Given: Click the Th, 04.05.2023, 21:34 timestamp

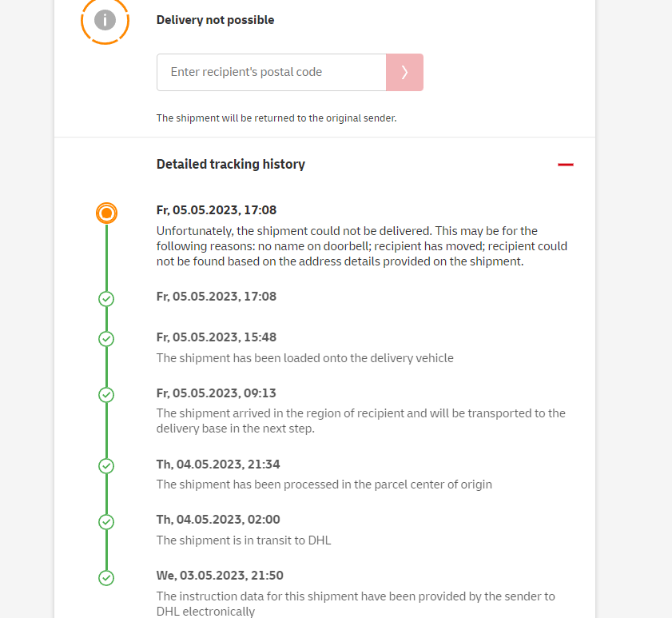Looking at the screenshot, I should tap(218, 464).
